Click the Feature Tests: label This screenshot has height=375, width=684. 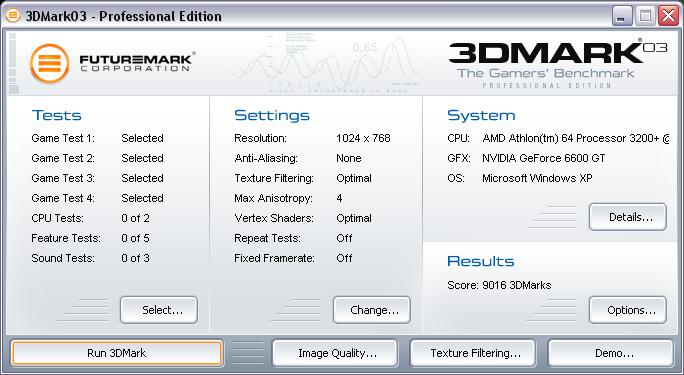[66, 238]
